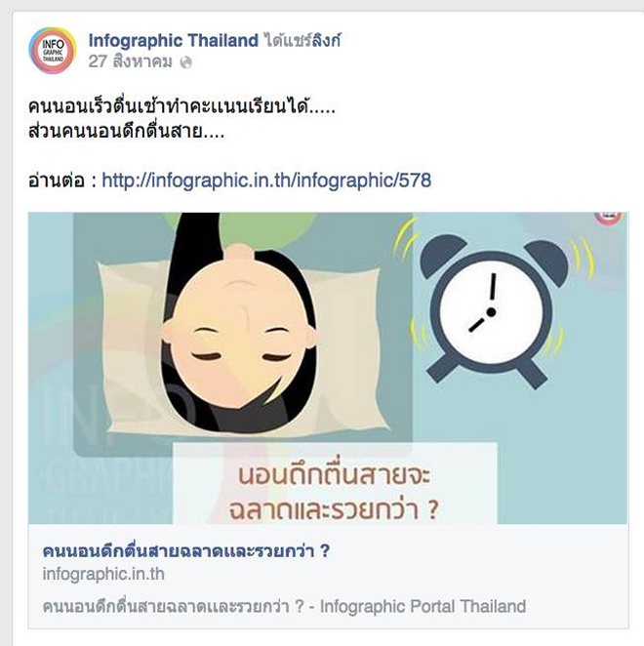The width and height of the screenshot is (644, 646).
Task: Click the อ่านต่อ read-more label
Action: 57,181
